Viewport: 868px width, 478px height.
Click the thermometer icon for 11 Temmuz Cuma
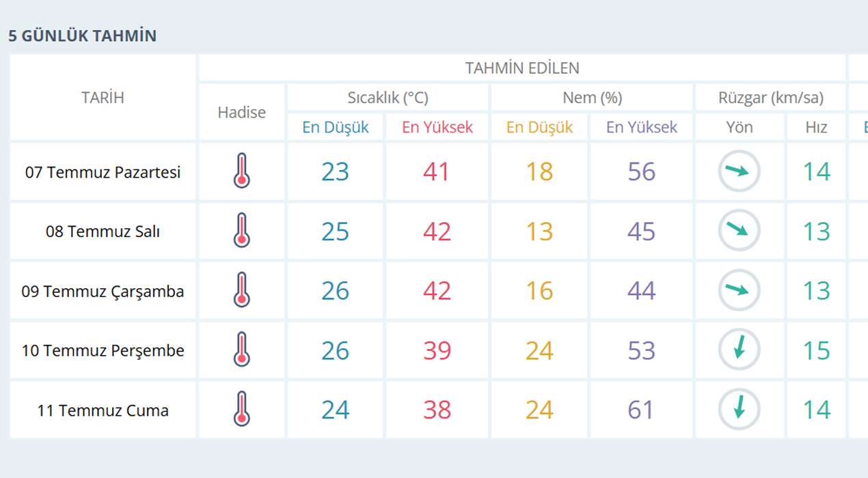[x=241, y=409]
